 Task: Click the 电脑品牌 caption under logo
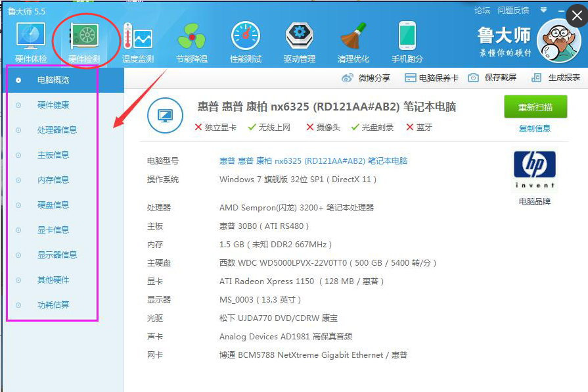click(x=534, y=202)
